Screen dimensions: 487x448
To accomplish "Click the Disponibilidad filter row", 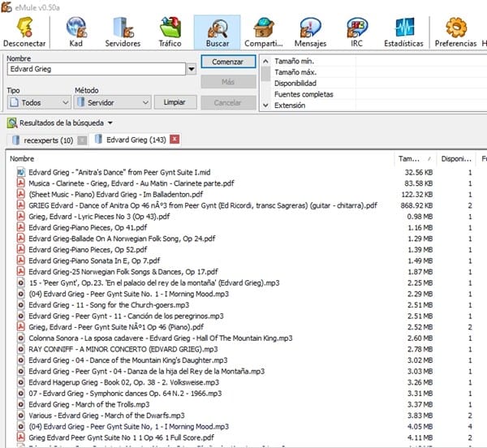I will tap(379, 84).
